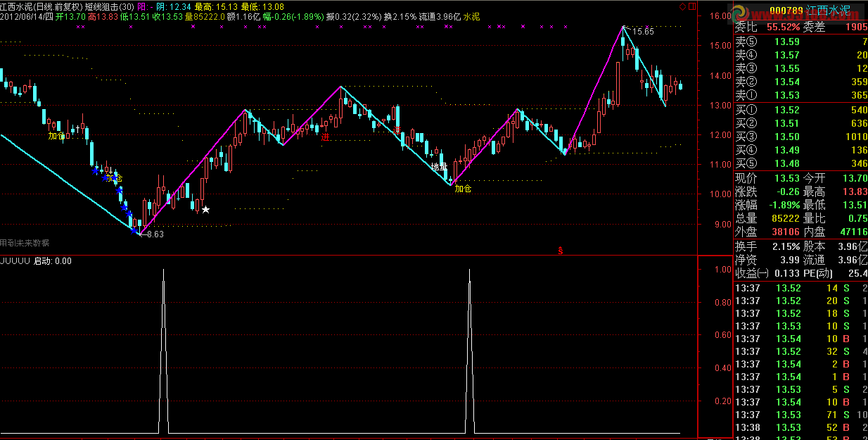Click the red diamond icon at chart top-right
The height and width of the screenshot is (440, 868).
(682, 6)
